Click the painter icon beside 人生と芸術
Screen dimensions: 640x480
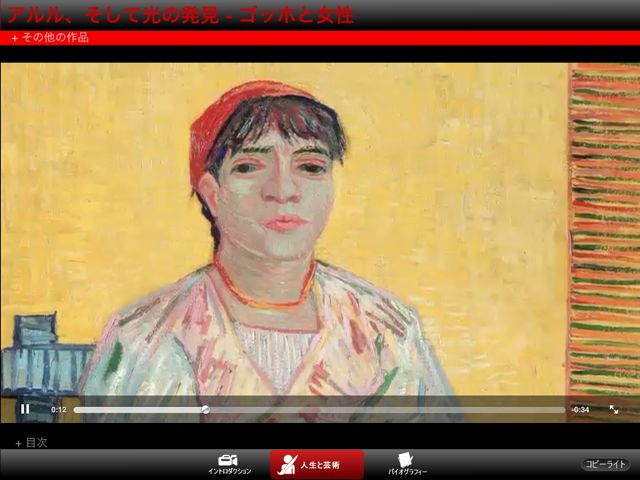pos(288,464)
